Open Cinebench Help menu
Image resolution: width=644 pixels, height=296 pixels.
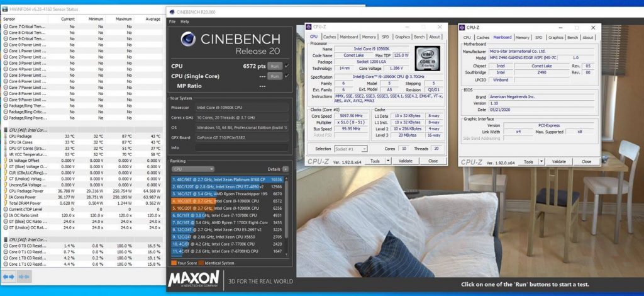point(185,21)
